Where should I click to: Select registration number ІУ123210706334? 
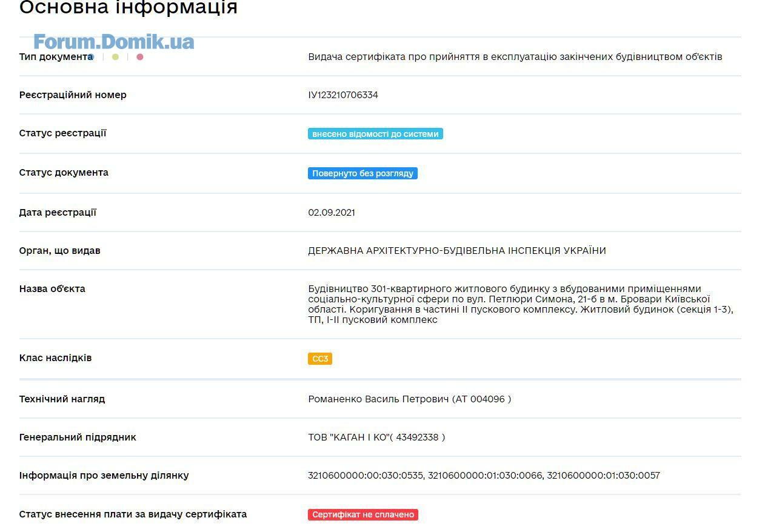(343, 95)
